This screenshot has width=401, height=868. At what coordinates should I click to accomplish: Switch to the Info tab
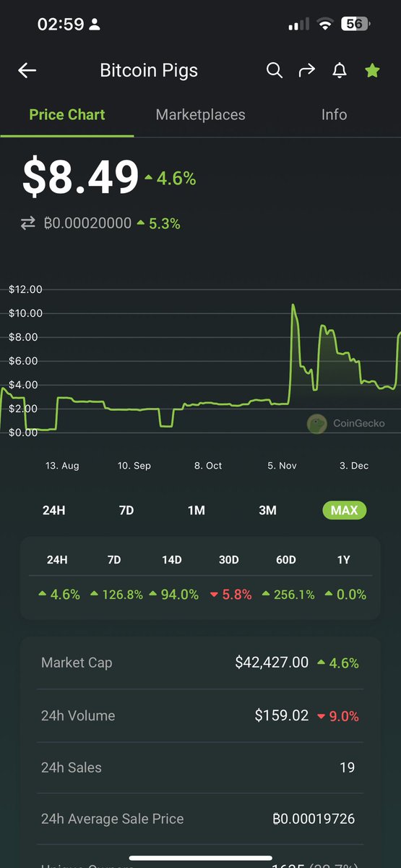tap(334, 114)
